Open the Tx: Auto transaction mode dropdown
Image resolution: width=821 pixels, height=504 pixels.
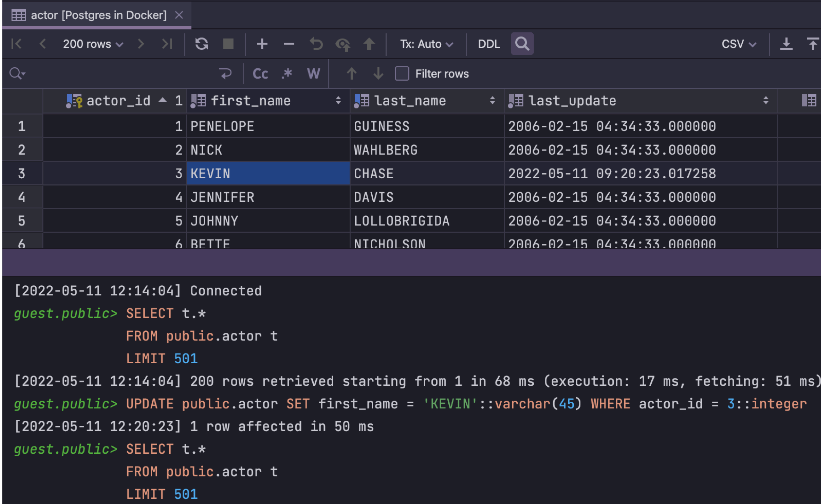point(426,44)
